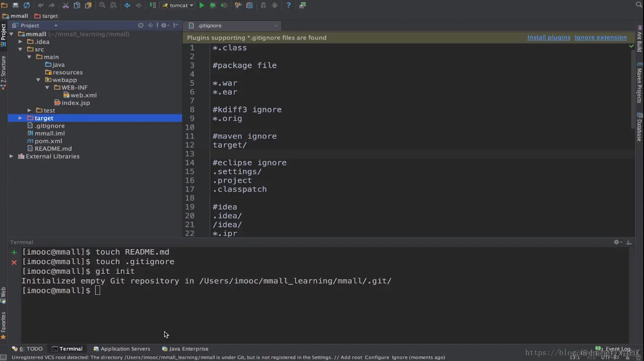This screenshot has width=644, height=361.
Task: Click the Open folder toolbar icon
Action: coord(4,5)
